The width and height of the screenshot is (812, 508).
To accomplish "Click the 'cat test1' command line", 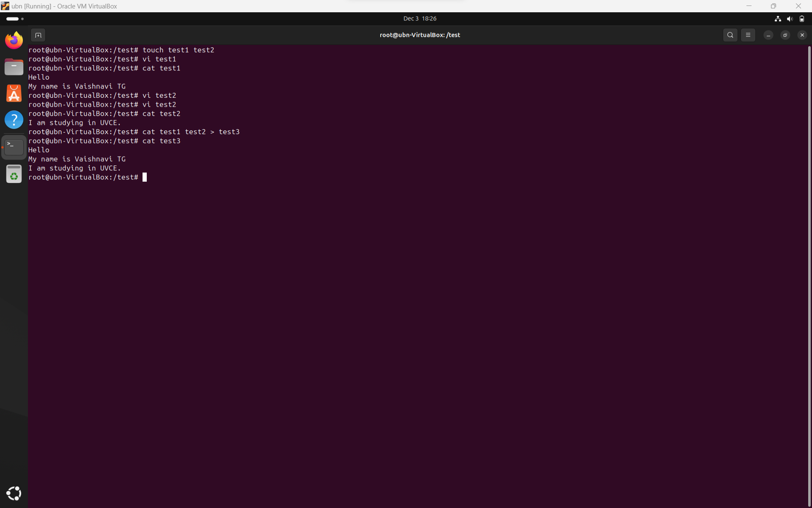I will (x=104, y=68).
